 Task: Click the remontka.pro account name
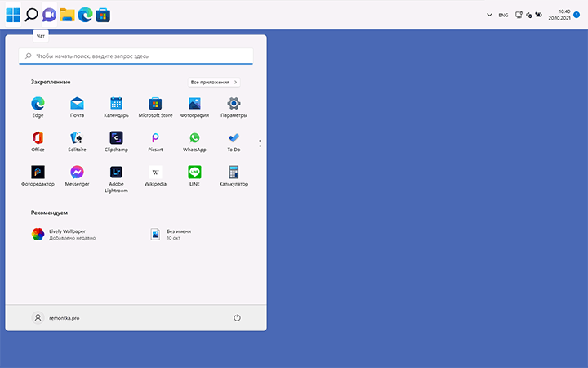(65, 318)
